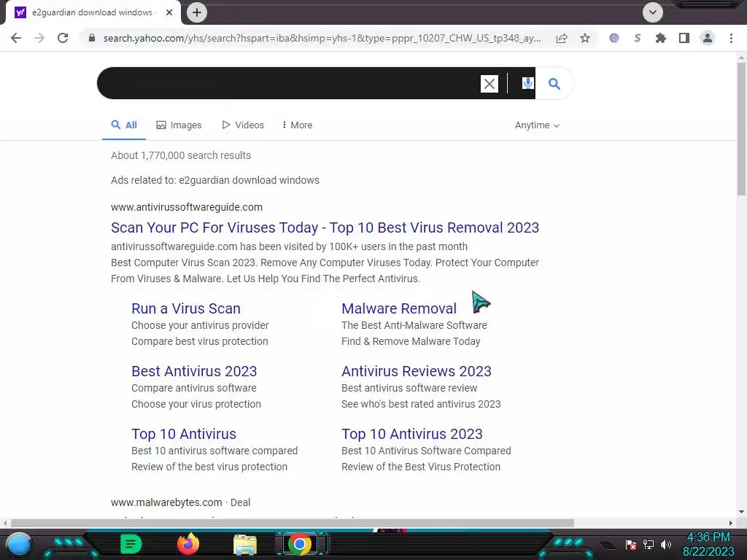Open the Antivirus Reviews 2023 link
The image size is (747, 560).
pos(417,371)
